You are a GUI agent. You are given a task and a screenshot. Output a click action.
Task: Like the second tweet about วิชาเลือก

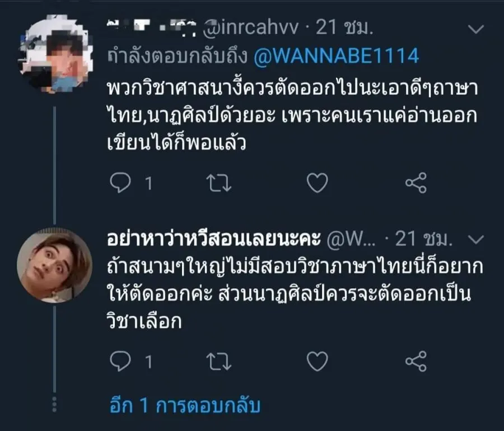318,362
